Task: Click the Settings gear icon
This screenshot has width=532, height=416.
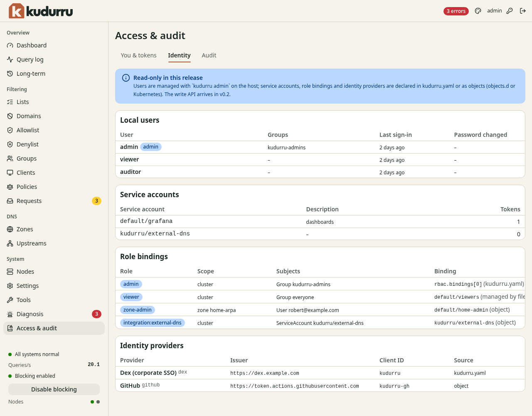Action: [x=10, y=286]
